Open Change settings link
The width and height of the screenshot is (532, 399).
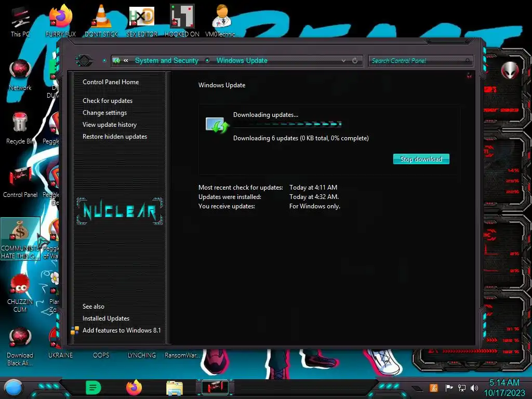tap(105, 113)
